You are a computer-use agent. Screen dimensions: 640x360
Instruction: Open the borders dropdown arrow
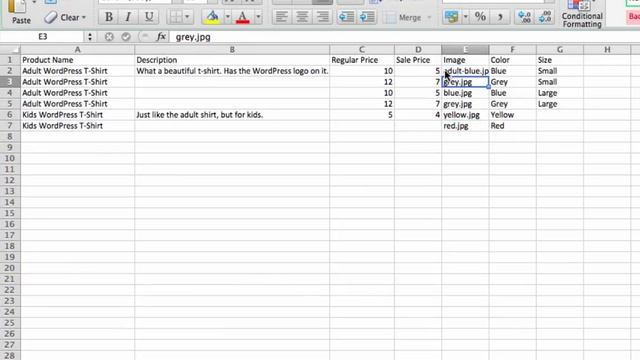[187, 17]
